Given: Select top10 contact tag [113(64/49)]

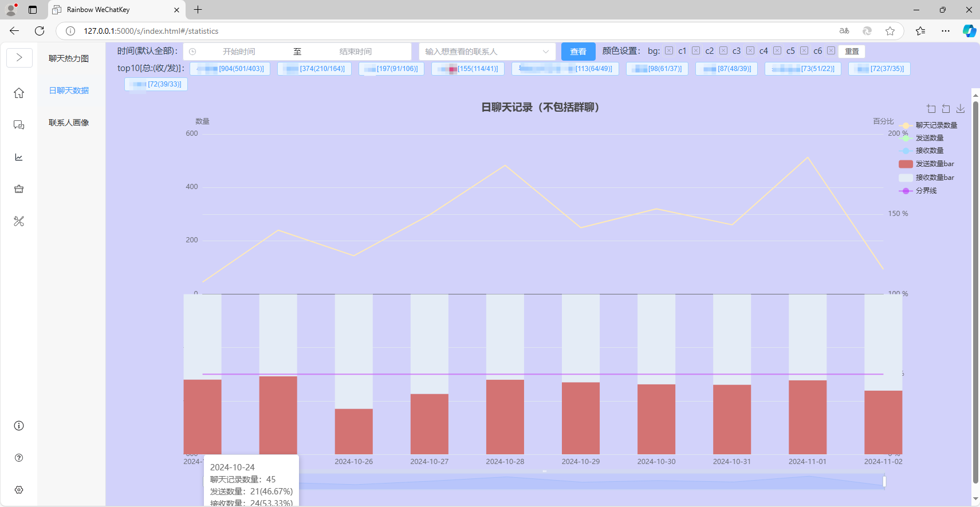Looking at the screenshot, I should click(x=565, y=69).
